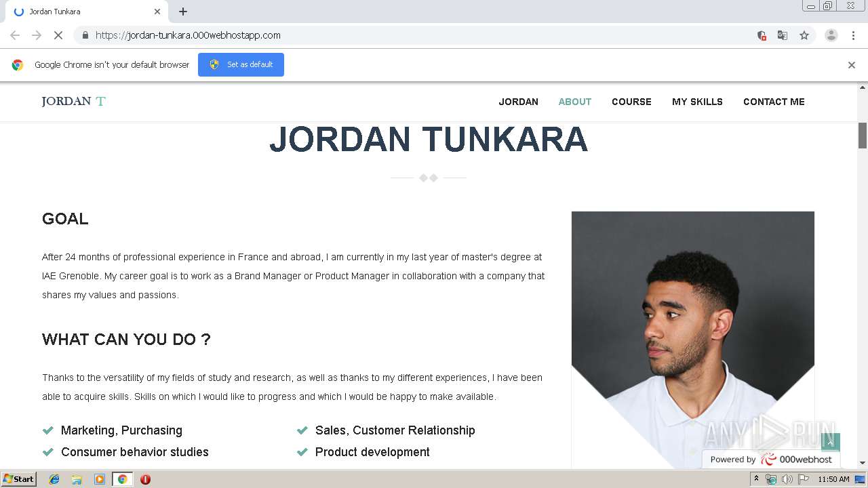
Task: Click the GOAL heading
Action: click(x=65, y=219)
